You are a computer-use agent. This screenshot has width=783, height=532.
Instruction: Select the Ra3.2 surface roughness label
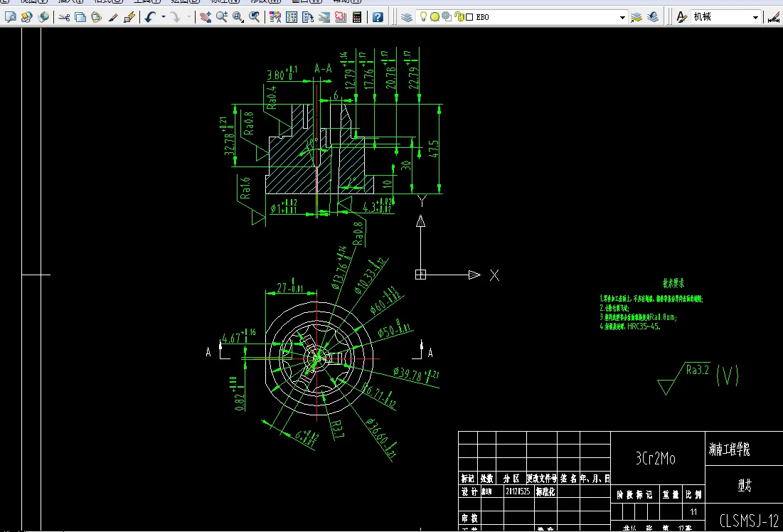click(697, 370)
